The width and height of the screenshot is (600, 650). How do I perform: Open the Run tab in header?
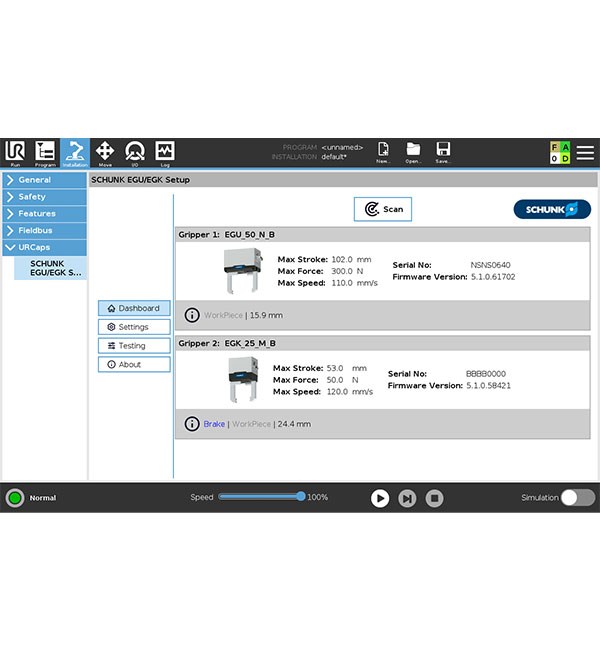[15, 153]
